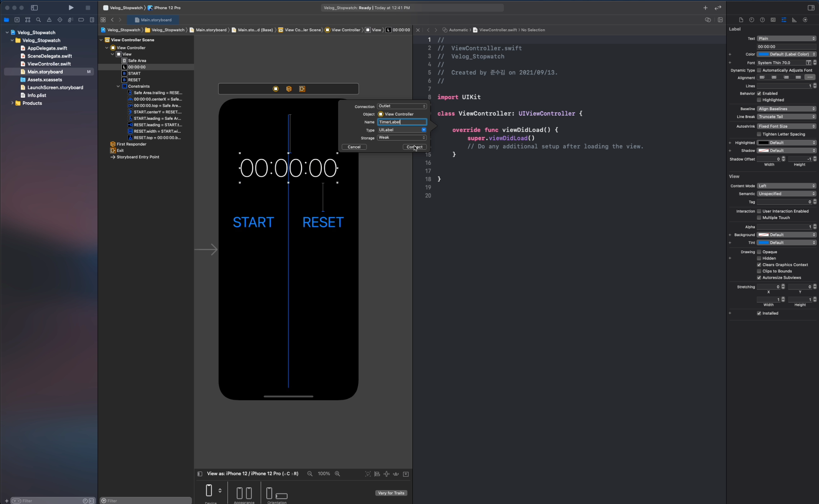Click the zoom in magnifier on canvas

point(337,474)
